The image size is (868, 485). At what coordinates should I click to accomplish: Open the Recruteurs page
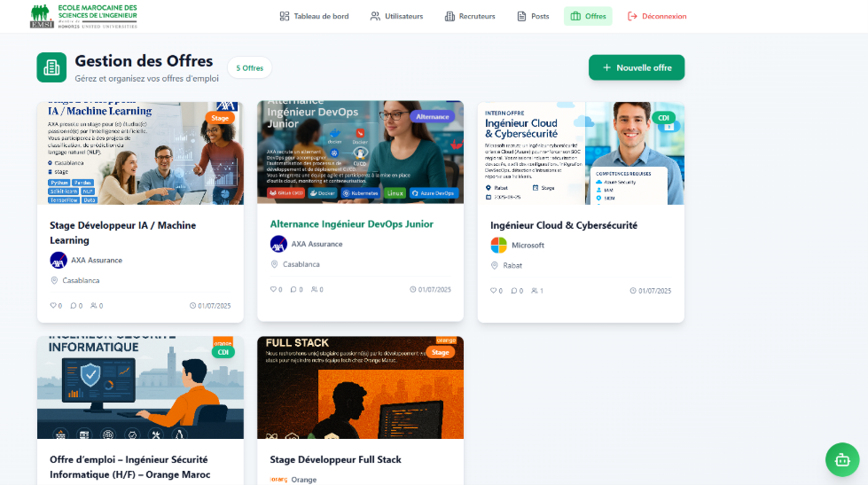[470, 16]
